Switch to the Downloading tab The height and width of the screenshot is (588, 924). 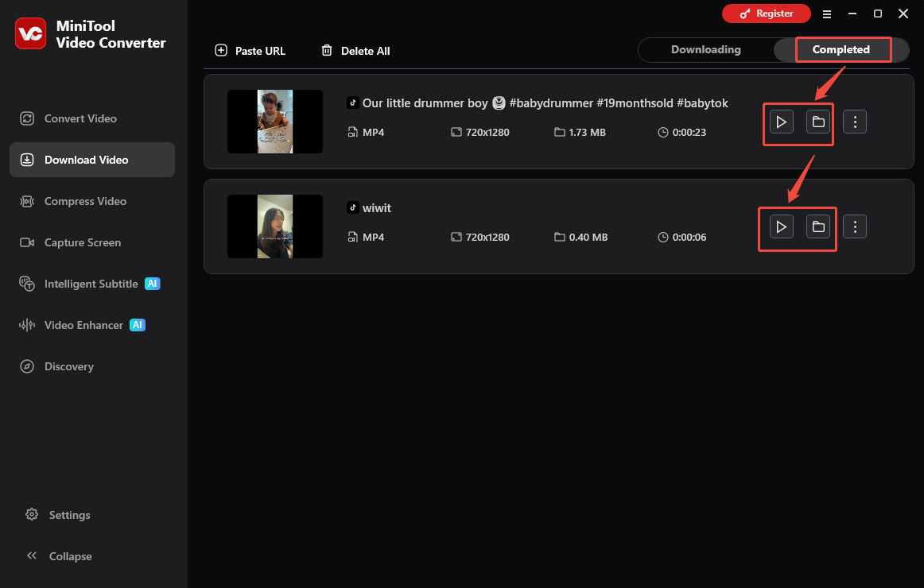click(x=705, y=49)
